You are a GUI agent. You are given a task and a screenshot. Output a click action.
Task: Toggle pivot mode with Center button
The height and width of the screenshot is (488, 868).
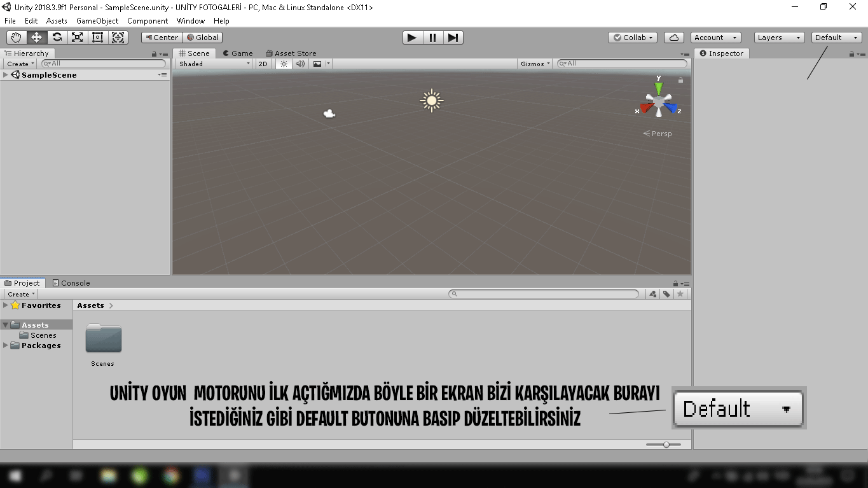pos(162,38)
